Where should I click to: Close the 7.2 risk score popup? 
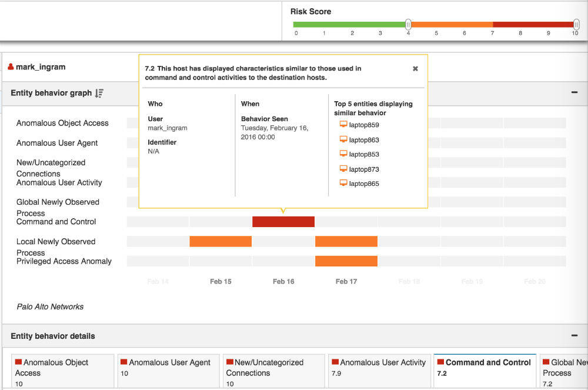[415, 68]
